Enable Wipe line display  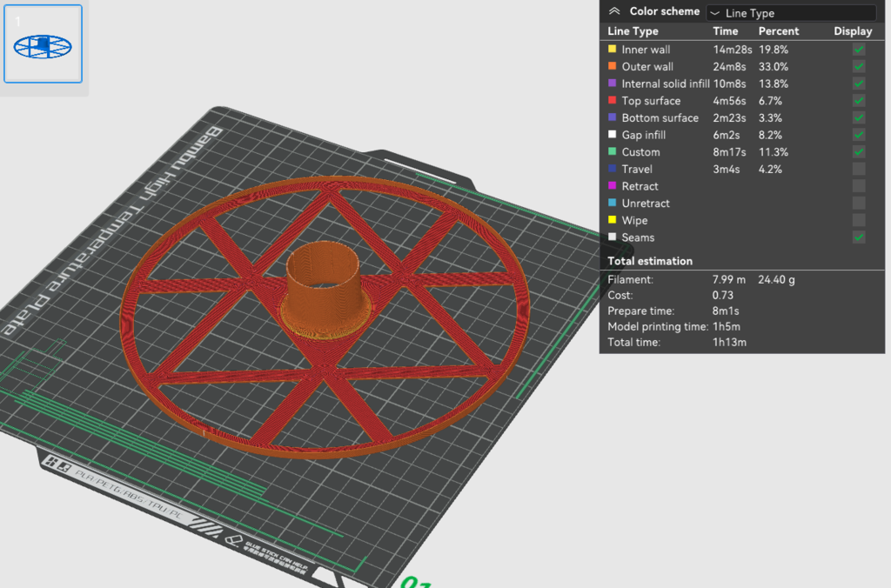click(x=859, y=220)
